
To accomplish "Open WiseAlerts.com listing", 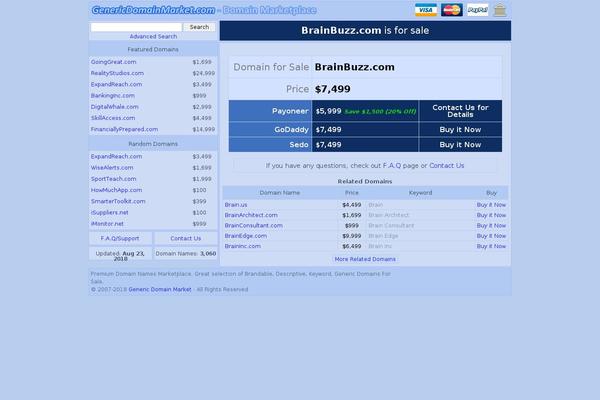I will tap(112, 168).
